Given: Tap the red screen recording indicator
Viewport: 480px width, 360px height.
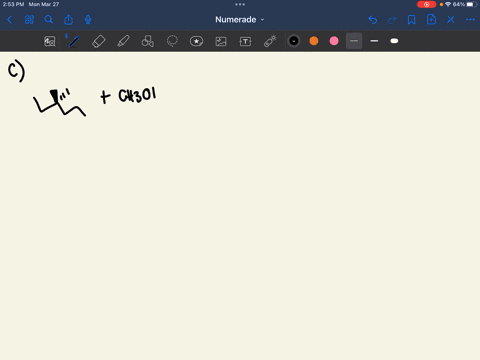Looking at the screenshot, I should coord(426,4).
